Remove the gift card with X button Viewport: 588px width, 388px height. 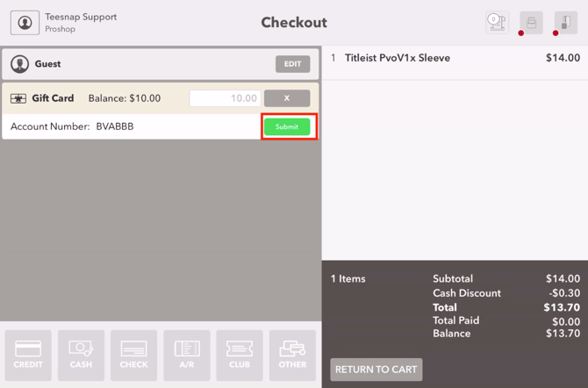[287, 98]
